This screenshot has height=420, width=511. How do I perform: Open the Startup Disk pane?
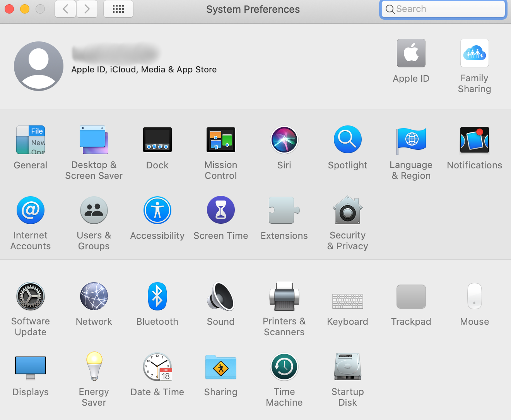coord(347,367)
